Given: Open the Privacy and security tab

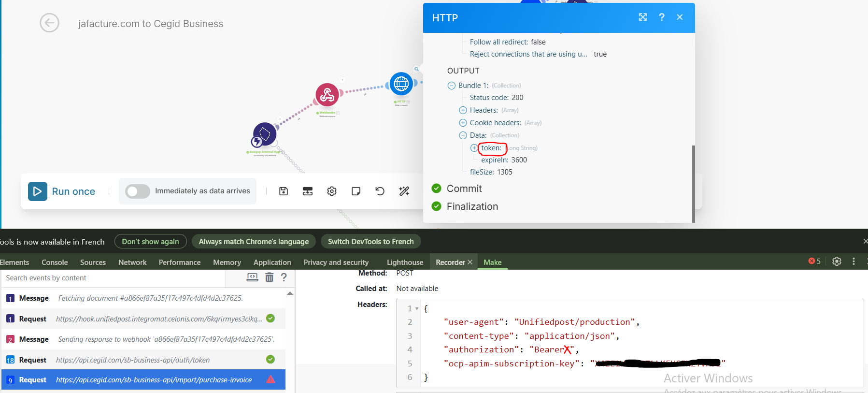Looking at the screenshot, I should point(336,262).
